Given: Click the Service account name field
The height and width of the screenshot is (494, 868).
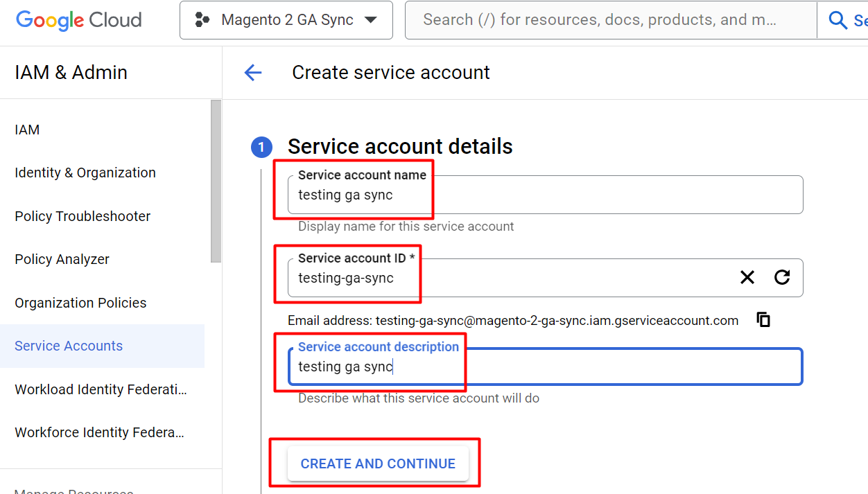Looking at the screenshot, I should pos(545,195).
